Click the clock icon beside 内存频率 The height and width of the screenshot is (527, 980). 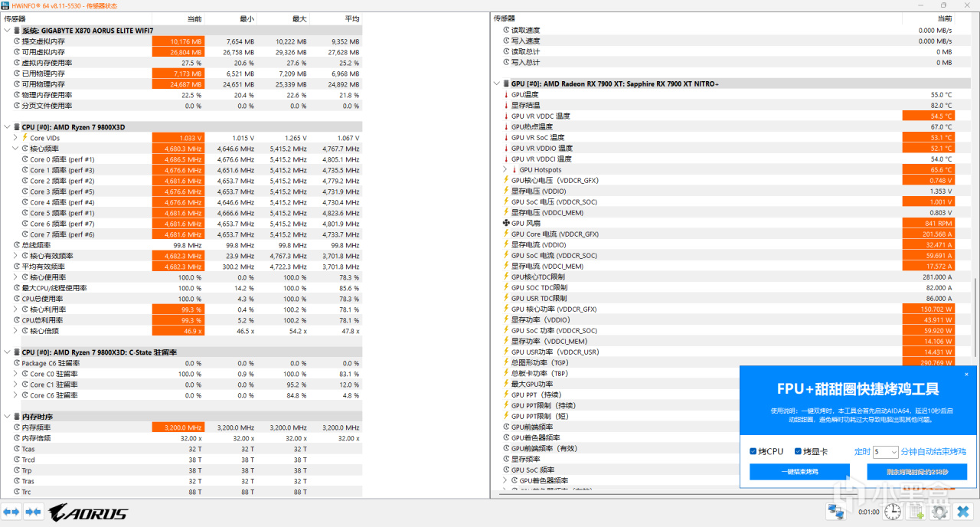click(17, 427)
